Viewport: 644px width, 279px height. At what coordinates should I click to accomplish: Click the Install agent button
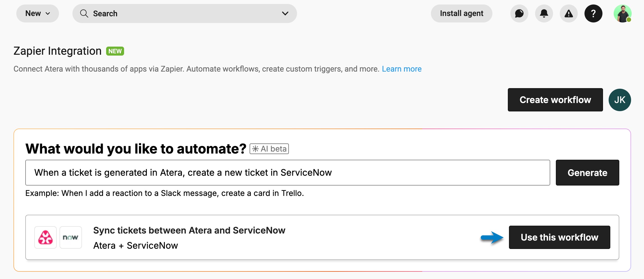click(462, 13)
